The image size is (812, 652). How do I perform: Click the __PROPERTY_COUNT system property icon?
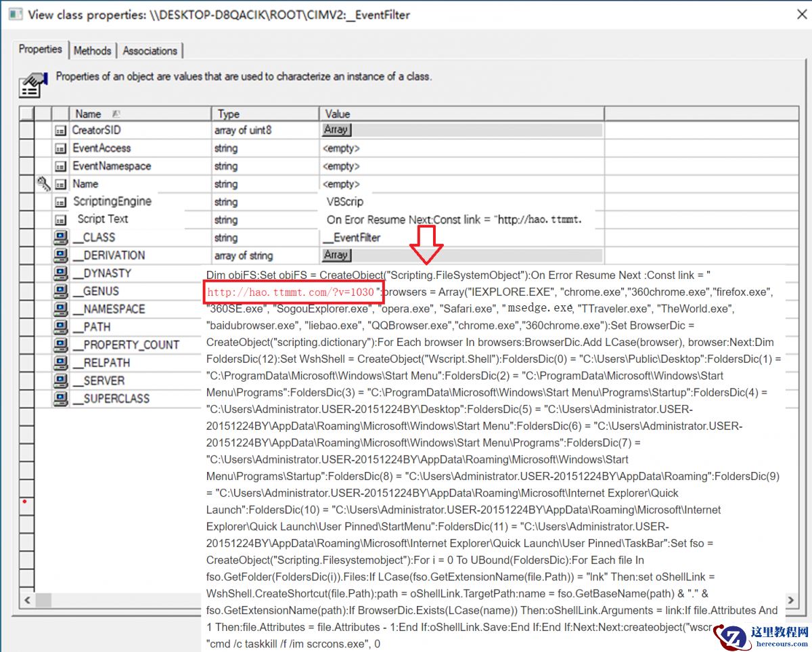pyautogui.click(x=61, y=345)
